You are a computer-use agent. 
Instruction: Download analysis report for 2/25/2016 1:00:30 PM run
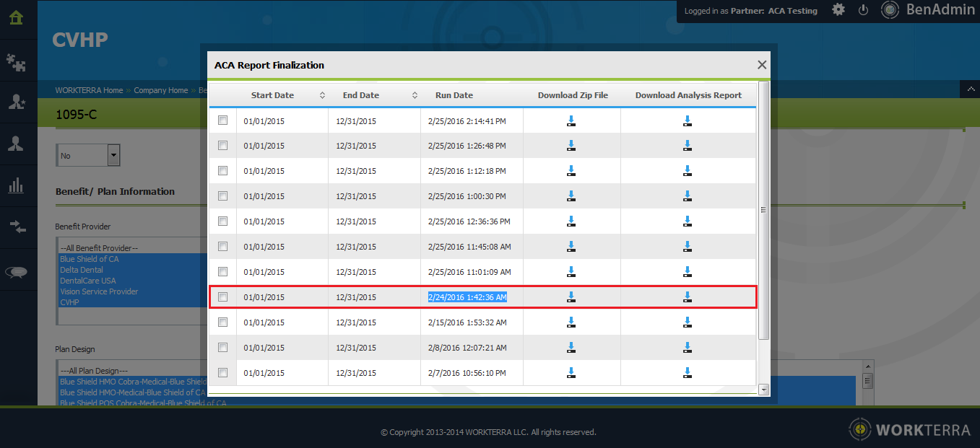(x=688, y=196)
